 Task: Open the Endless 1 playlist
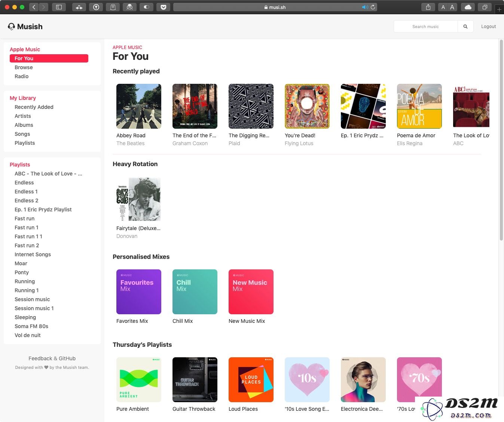pyautogui.click(x=26, y=192)
